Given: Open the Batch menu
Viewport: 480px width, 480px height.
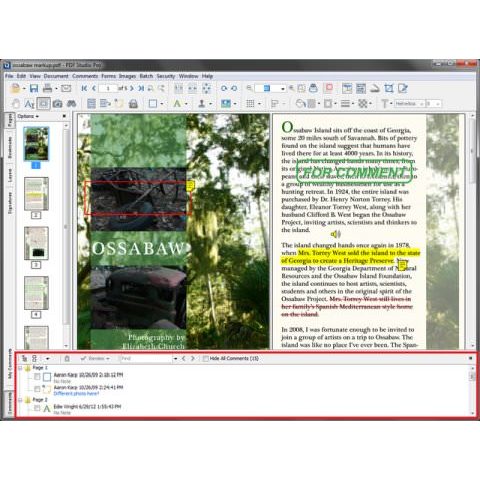Looking at the screenshot, I should [146, 76].
